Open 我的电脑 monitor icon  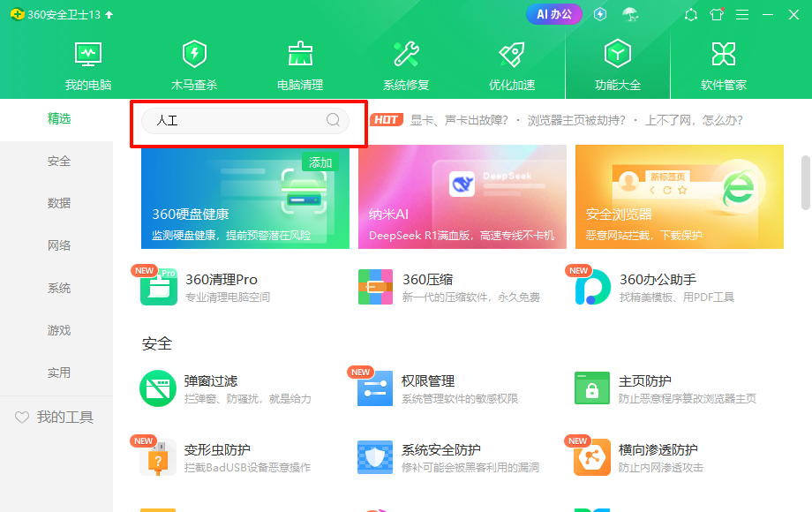pos(88,54)
